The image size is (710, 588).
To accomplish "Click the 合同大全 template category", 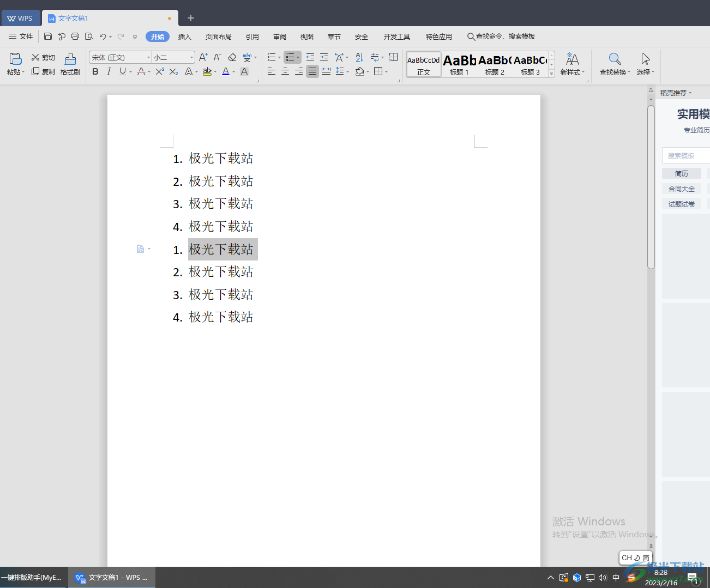I will 681,189.
